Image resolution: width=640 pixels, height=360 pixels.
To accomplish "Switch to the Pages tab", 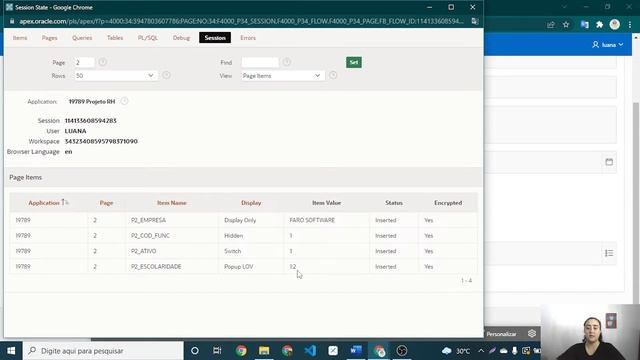I will tap(49, 38).
